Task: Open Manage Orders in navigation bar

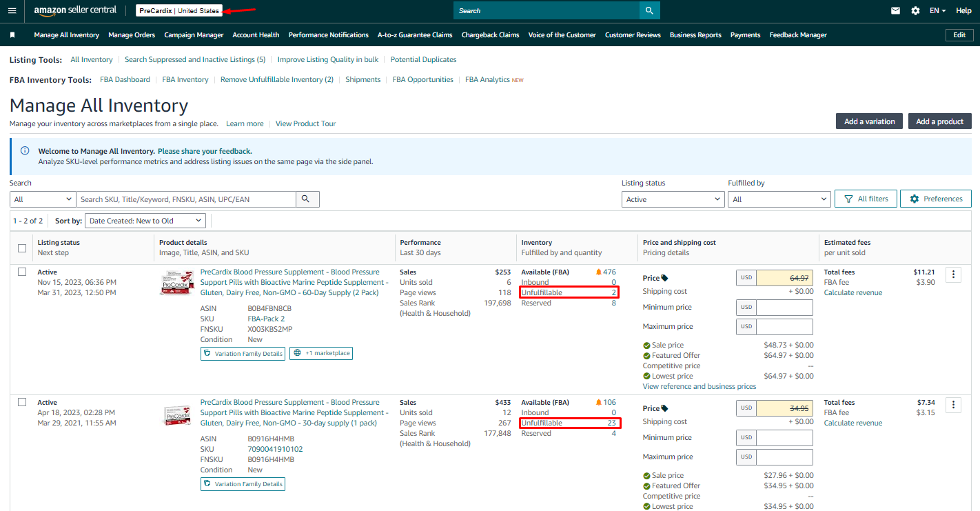Action: [x=132, y=35]
